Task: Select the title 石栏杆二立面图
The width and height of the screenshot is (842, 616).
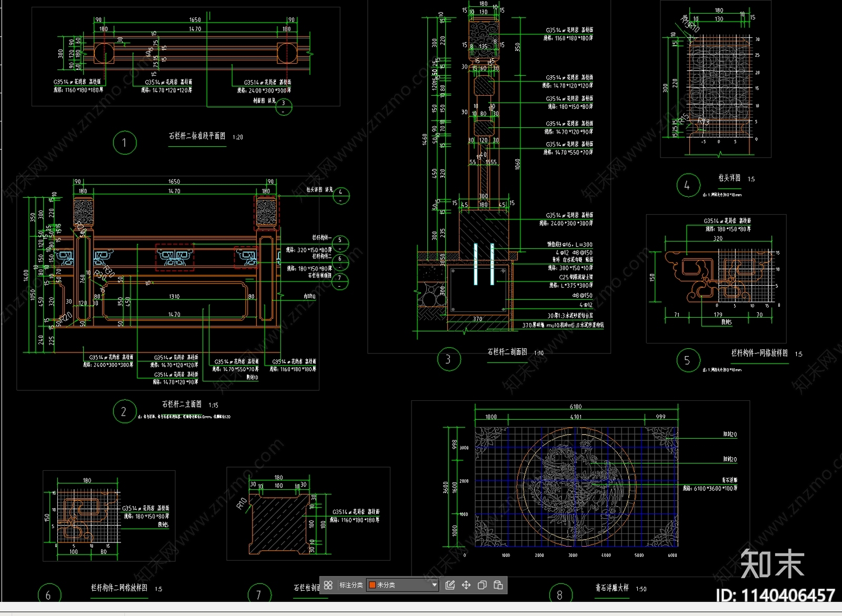Action: tap(182, 404)
